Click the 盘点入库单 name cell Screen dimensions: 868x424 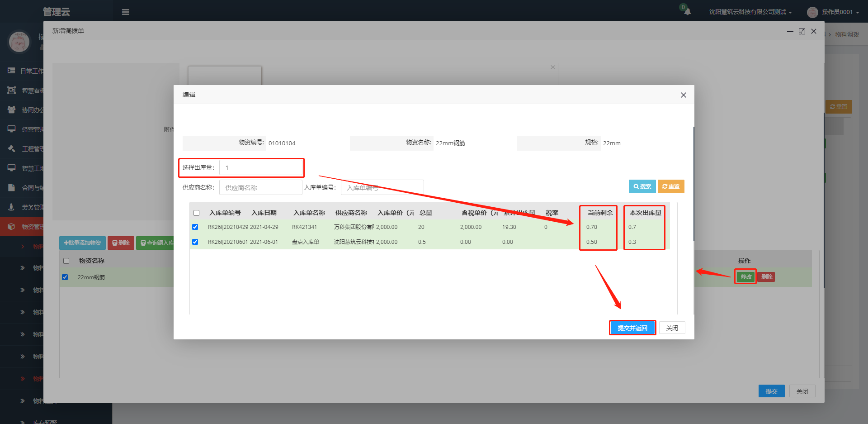(x=306, y=242)
